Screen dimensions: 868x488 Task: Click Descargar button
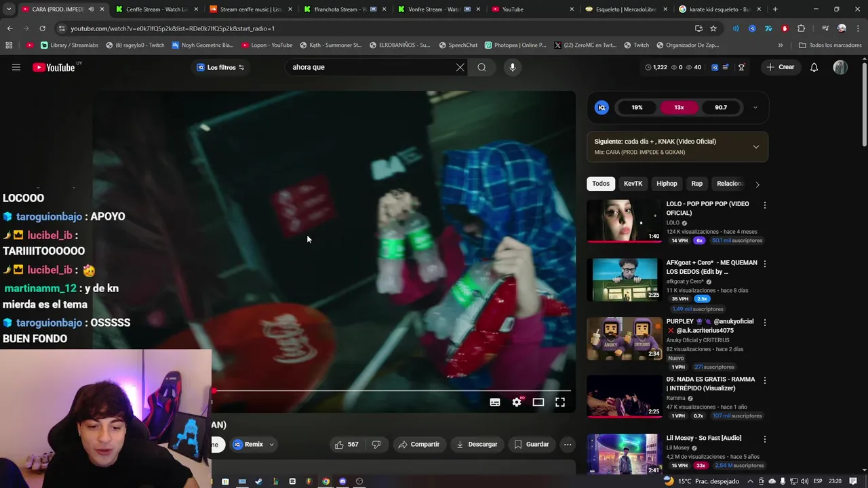click(477, 444)
